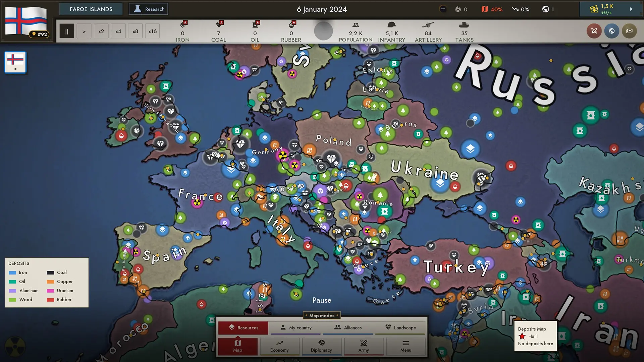Click the Uranium pink legend swatch

click(x=50, y=291)
